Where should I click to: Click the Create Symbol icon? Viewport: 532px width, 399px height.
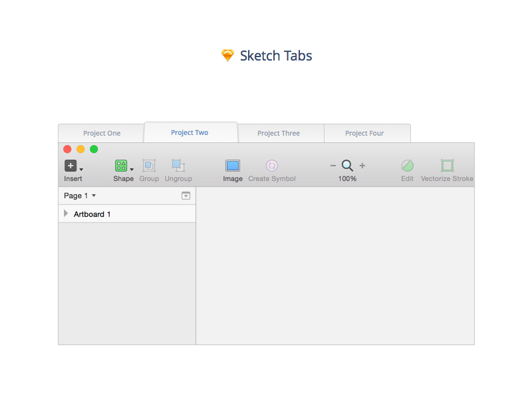[271, 166]
